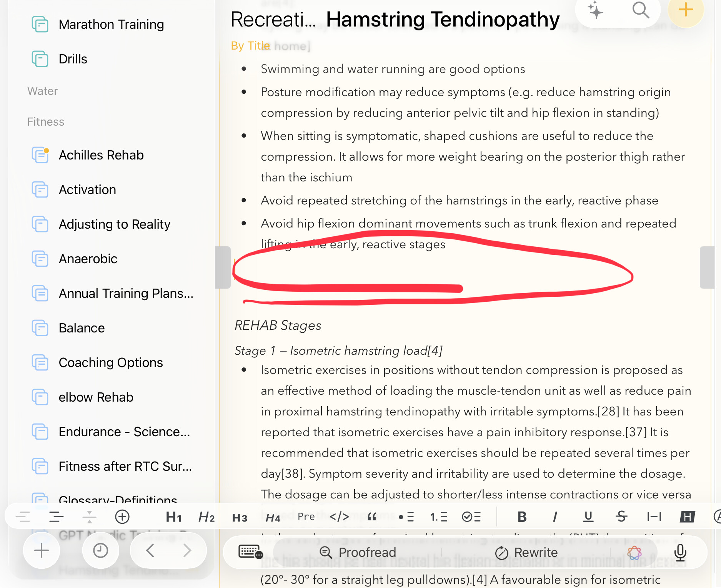Open the By Title sort dropdown

click(250, 46)
